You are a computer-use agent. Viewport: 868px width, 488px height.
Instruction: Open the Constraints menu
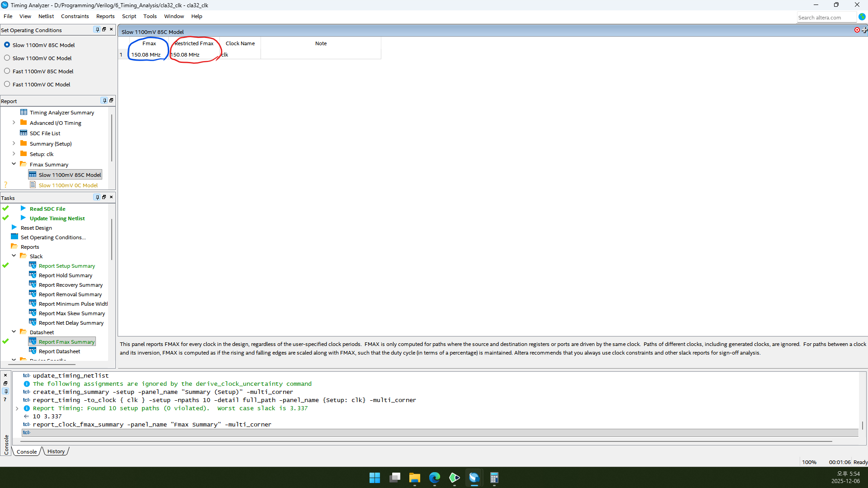point(75,16)
